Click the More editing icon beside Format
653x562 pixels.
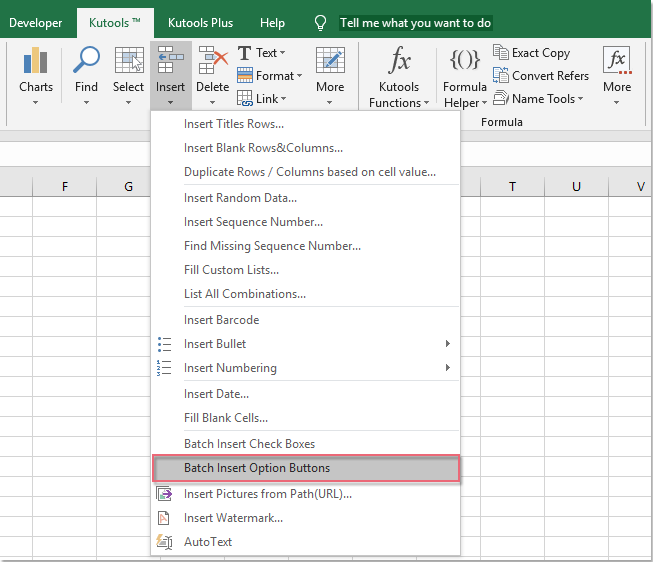click(330, 60)
